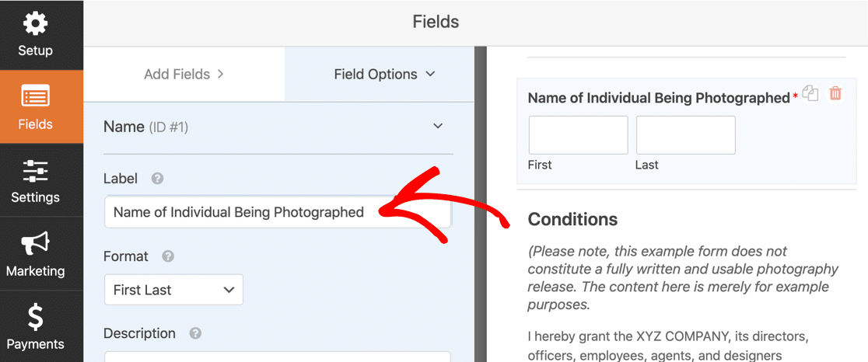Select the Fields icon in sidebar

click(x=36, y=96)
